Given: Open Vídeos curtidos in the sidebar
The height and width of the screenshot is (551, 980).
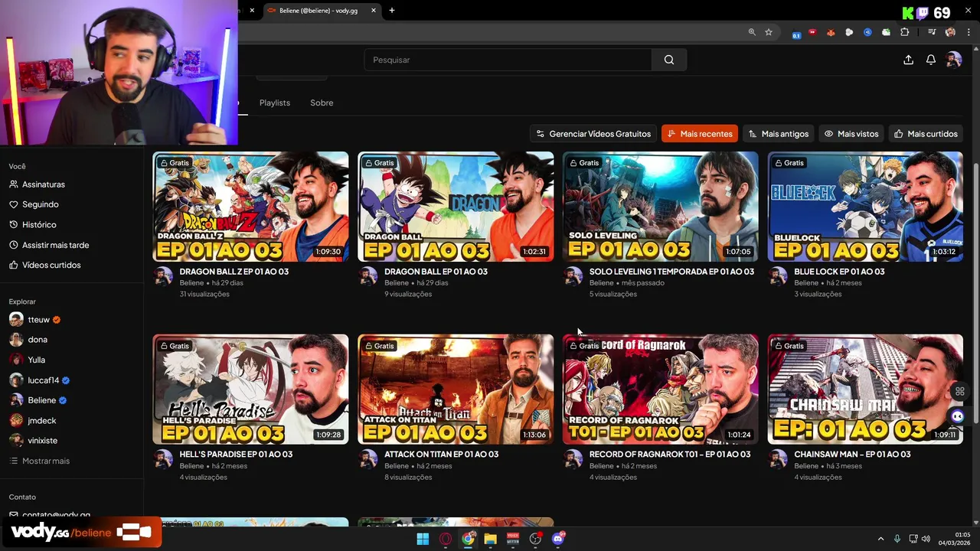Looking at the screenshot, I should point(45,265).
